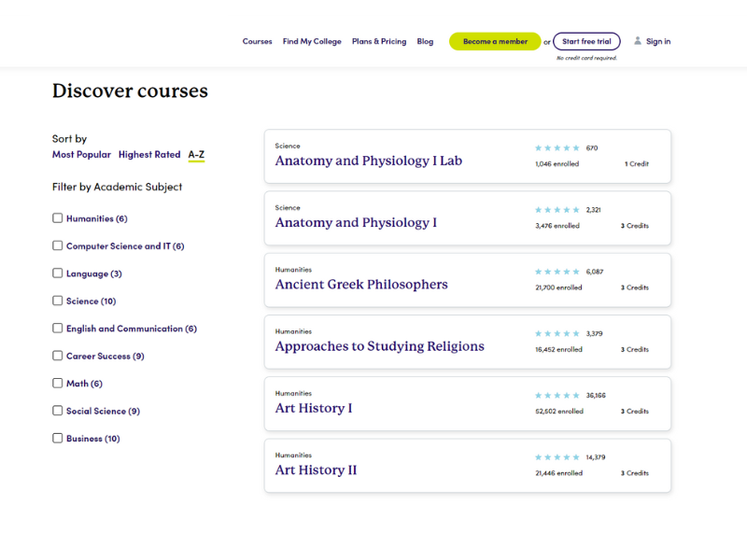Check the Computer Science and IT filter

click(x=57, y=245)
